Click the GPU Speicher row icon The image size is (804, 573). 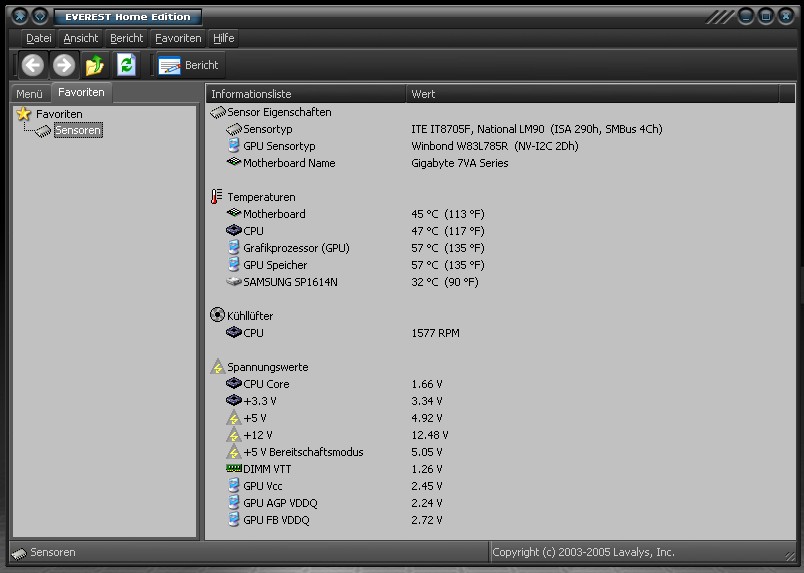pos(234,265)
